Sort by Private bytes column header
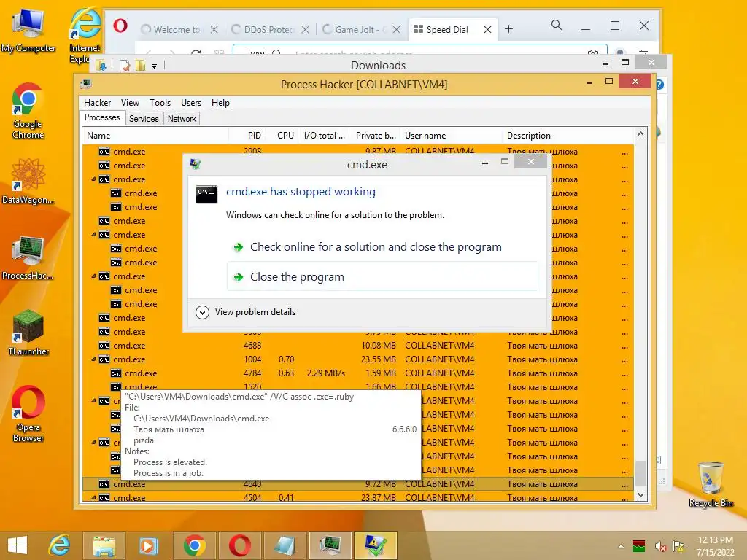747x560 pixels. coord(374,135)
